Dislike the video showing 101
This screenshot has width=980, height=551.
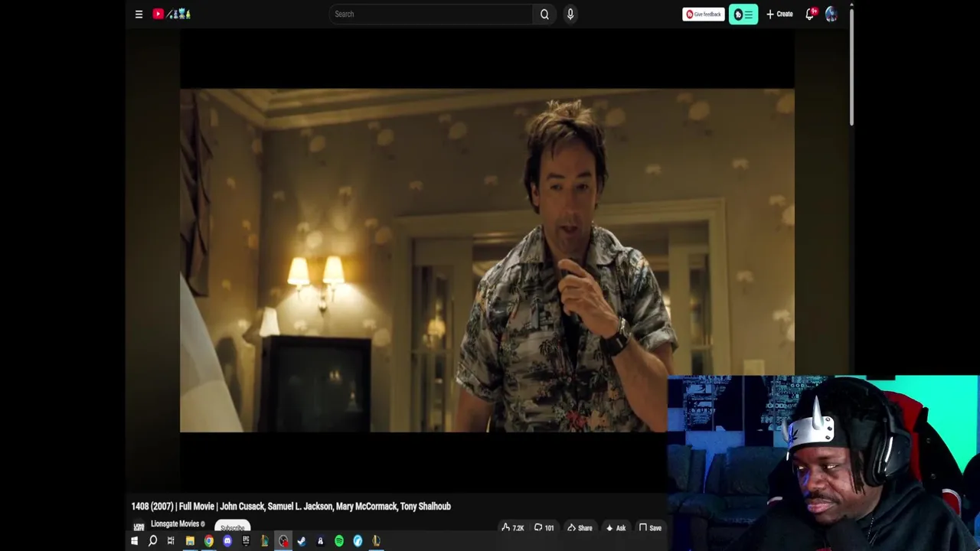point(544,528)
